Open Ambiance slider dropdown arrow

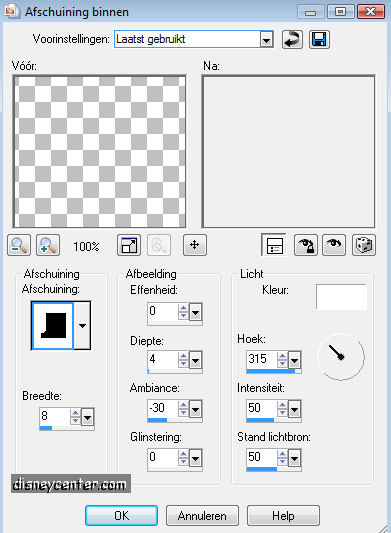[x=196, y=410]
